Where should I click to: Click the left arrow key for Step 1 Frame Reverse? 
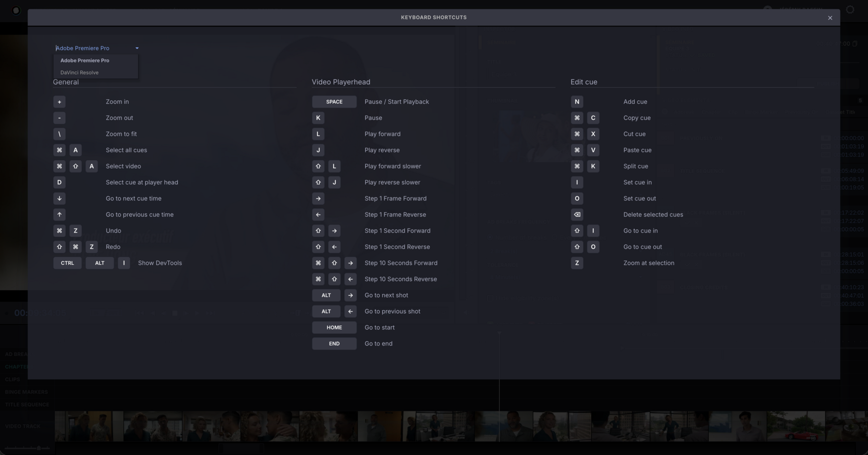point(318,214)
